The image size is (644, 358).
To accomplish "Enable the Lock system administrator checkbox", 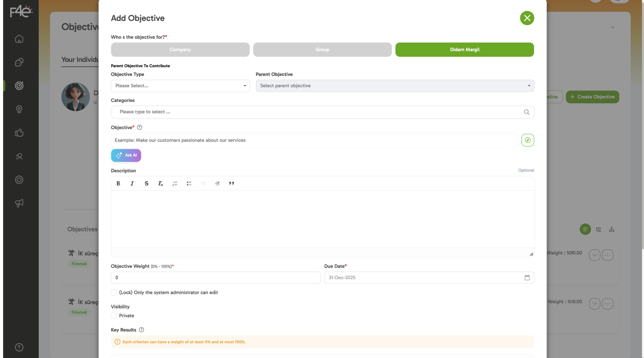I will [114, 293].
